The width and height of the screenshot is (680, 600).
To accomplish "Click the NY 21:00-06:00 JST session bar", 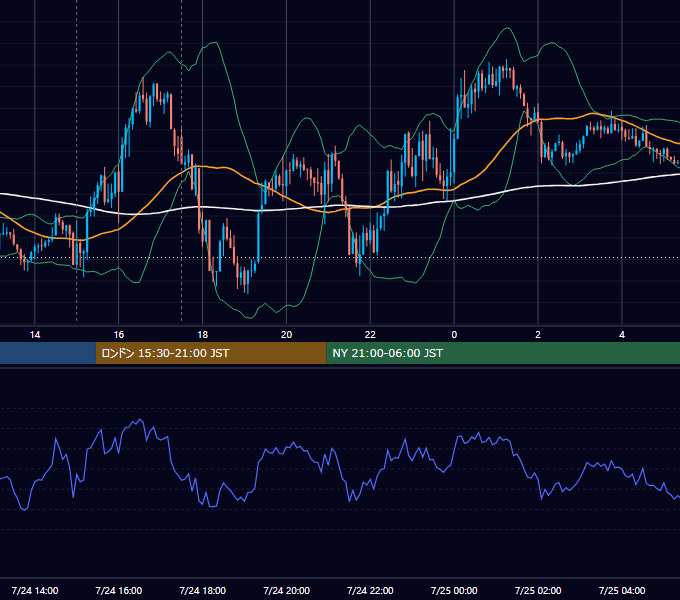I will [503, 353].
